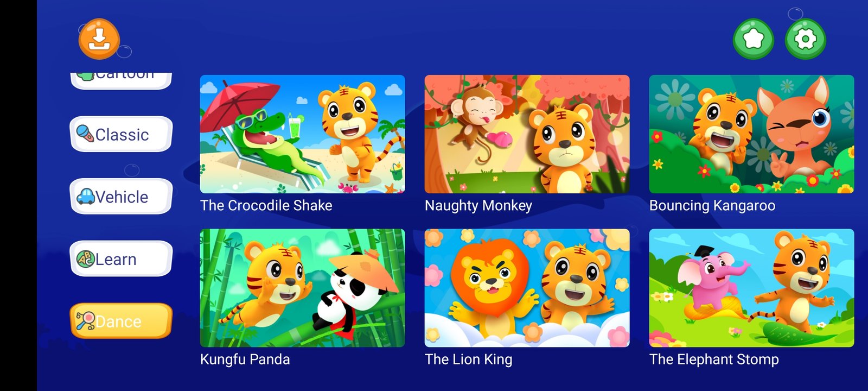The image size is (868, 391).
Task: Play The Lion King thumbnail
Action: click(527, 288)
